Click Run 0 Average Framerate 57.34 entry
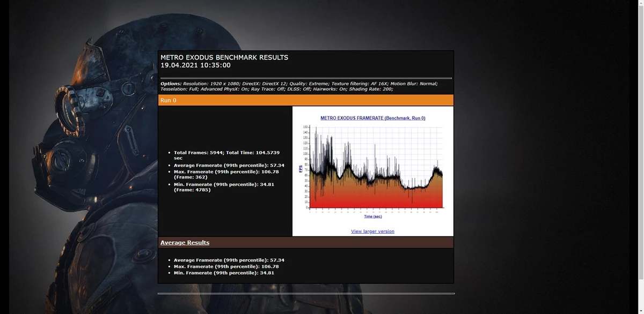 [x=229, y=166]
